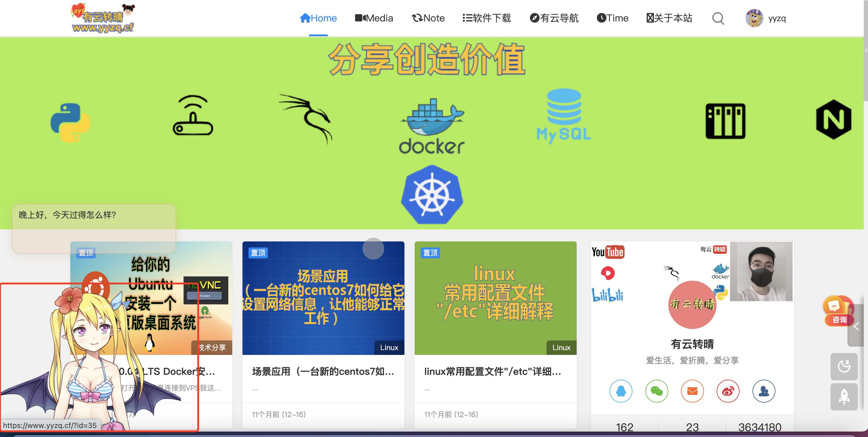Open the linux /etc article thumbnail
The height and width of the screenshot is (437, 868).
point(495,298)
